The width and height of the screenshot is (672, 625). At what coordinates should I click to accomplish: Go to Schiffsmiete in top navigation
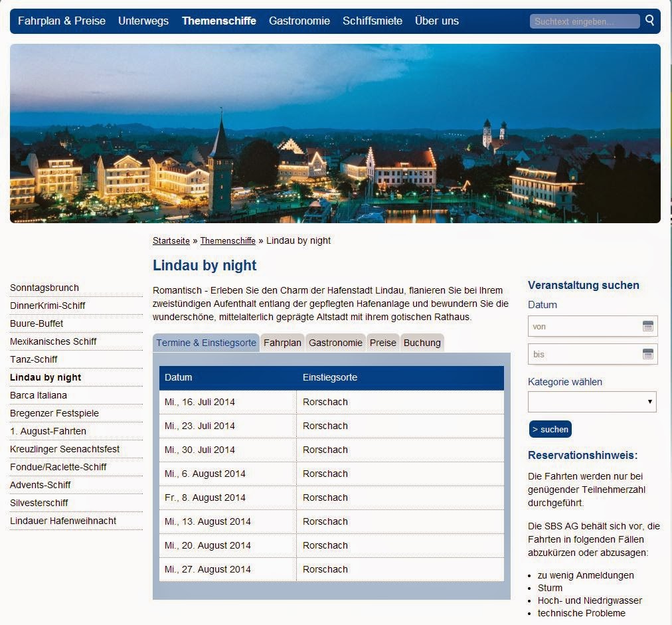click(373, 21)
